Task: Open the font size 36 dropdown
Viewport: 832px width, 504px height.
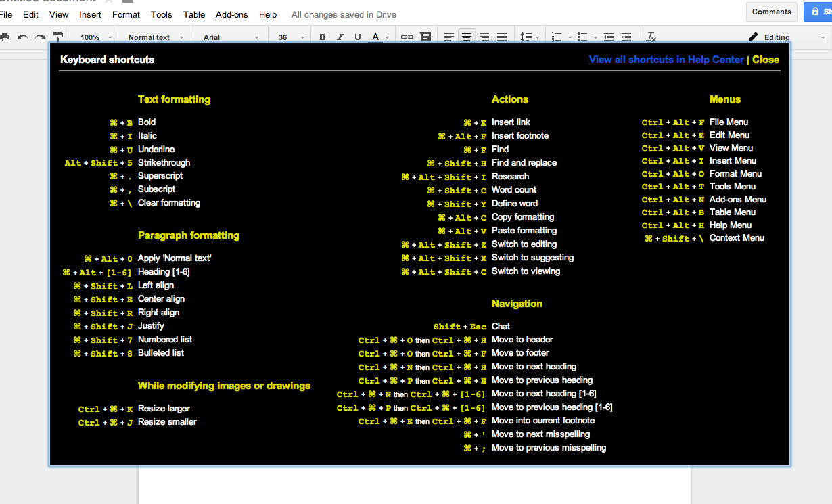Action: 291,37
